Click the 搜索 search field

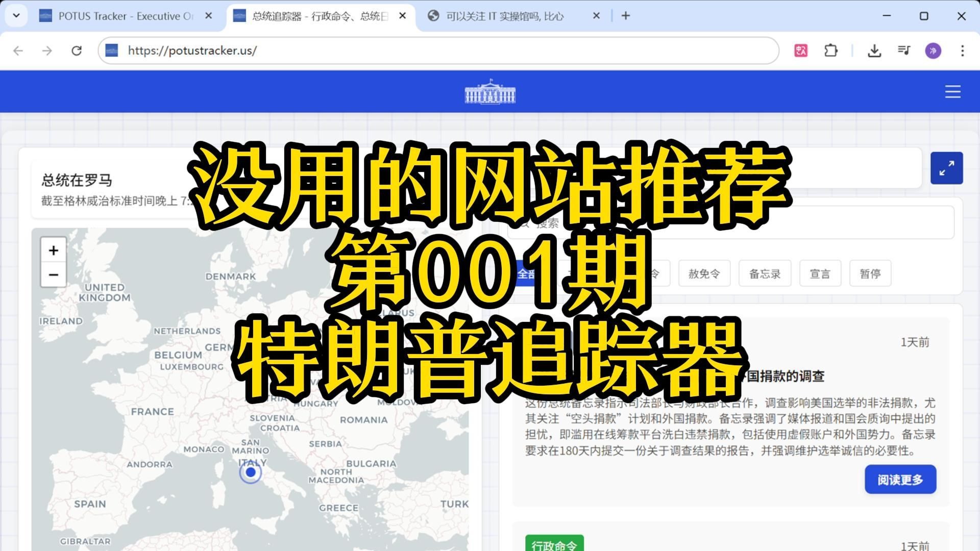(730, 222)
